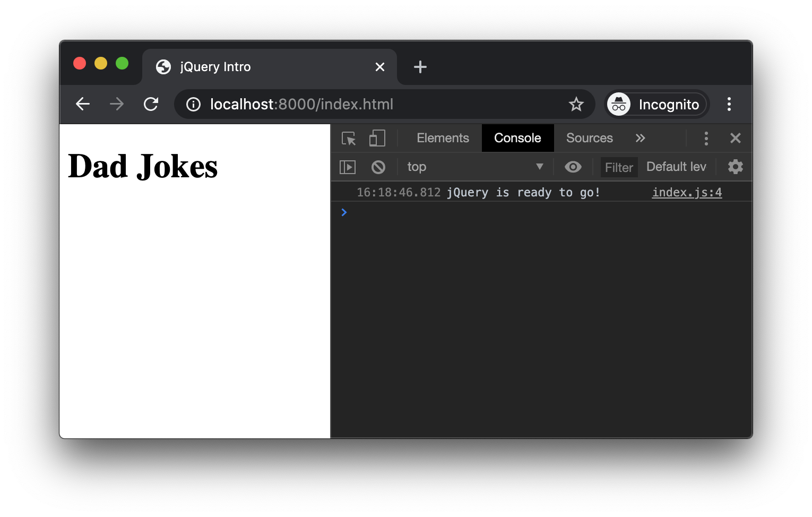812x517 pixels.
Task: Expand more DevTools tabs chevron
Action: tap(640, 139)
